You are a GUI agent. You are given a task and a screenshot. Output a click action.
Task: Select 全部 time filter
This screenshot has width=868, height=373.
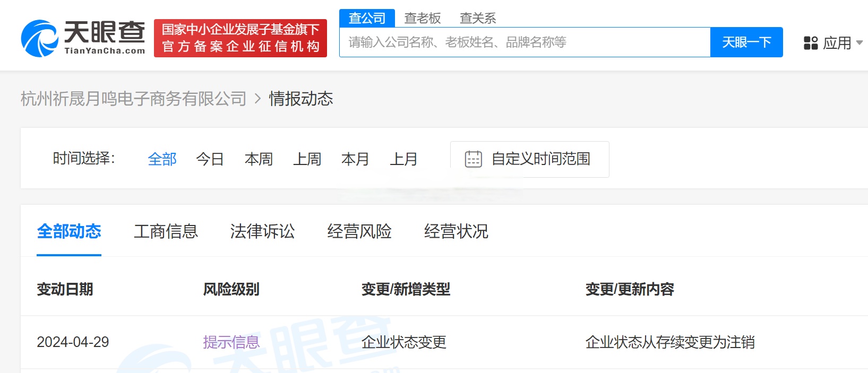pyautogui.click(x=162, y=159)
